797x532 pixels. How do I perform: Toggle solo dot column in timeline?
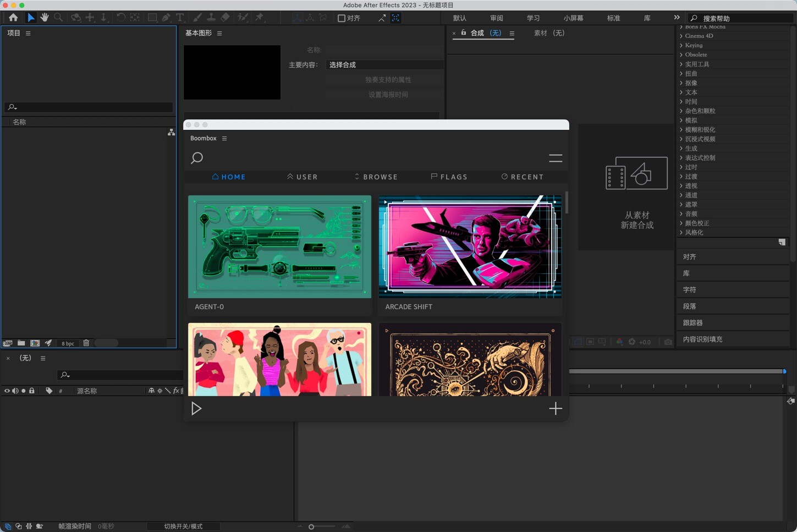tap(23, 391)
